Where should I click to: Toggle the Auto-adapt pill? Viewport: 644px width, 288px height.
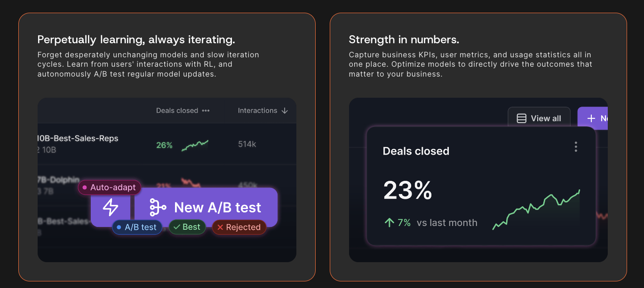tap(110, 187)
